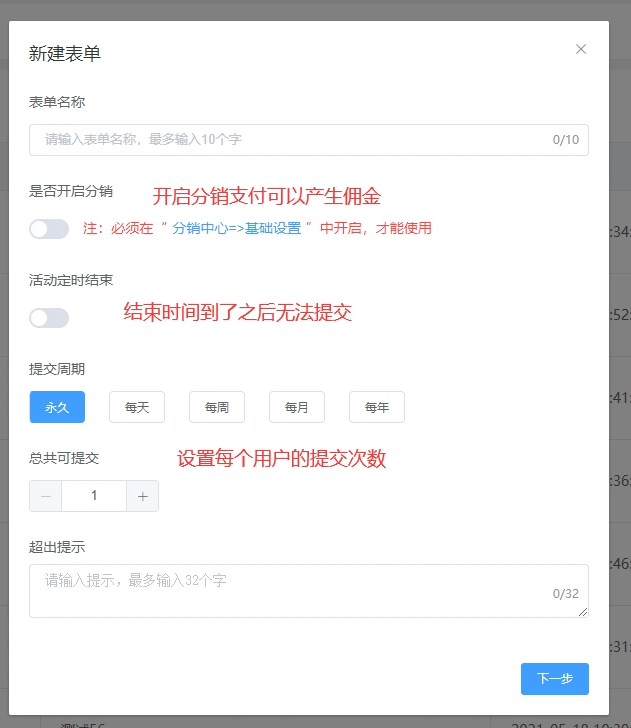
Task: Decrease total submissions with the minus button
Action: [46, 496]
